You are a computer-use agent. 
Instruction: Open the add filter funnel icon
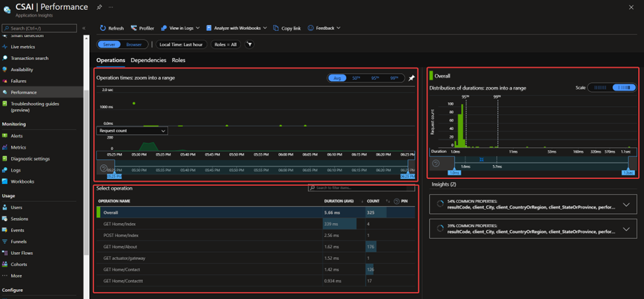pos(249,44)
